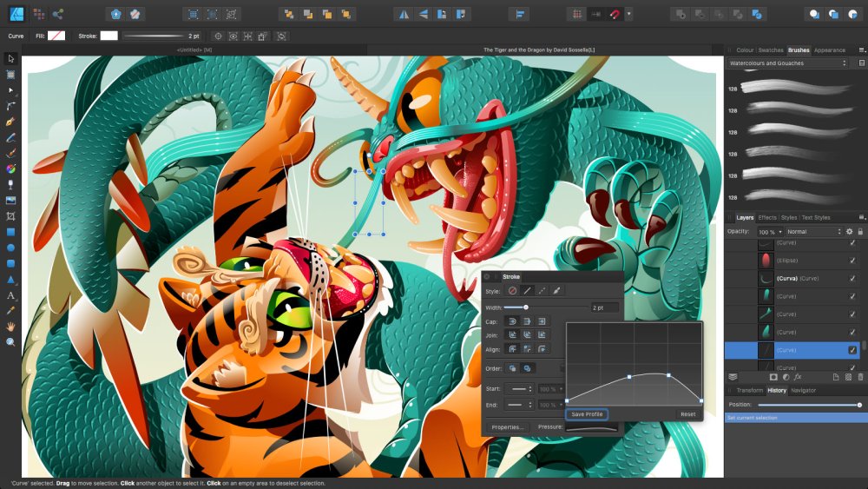Screen dimensions: 868x489
Task: Open the Normal blend mode dropdown
Action: click(x=814, y=232)
